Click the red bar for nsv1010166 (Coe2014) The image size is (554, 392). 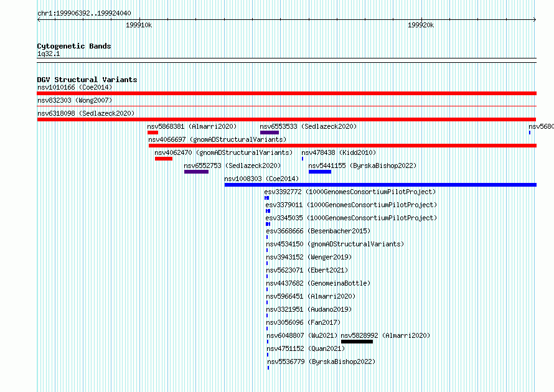(x=286, y=93)
